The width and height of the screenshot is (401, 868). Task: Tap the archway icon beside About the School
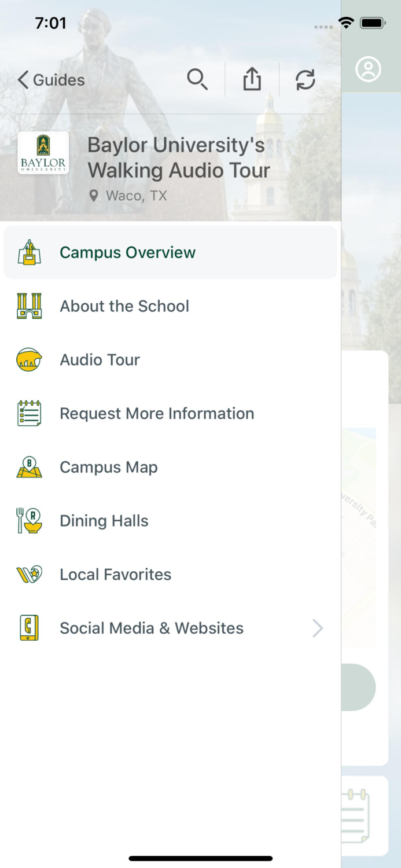coord(29,306)
